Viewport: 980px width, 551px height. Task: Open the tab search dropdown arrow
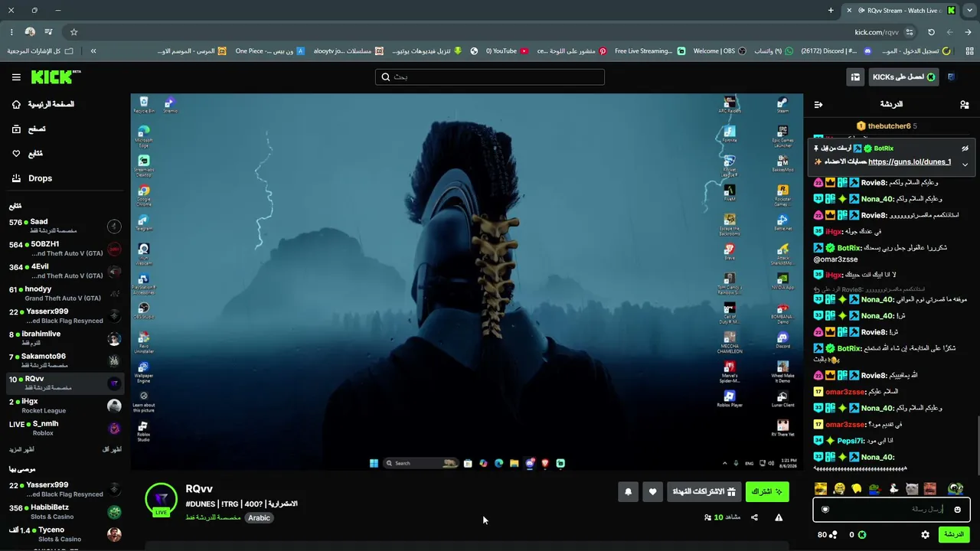(x=969, y=11)
